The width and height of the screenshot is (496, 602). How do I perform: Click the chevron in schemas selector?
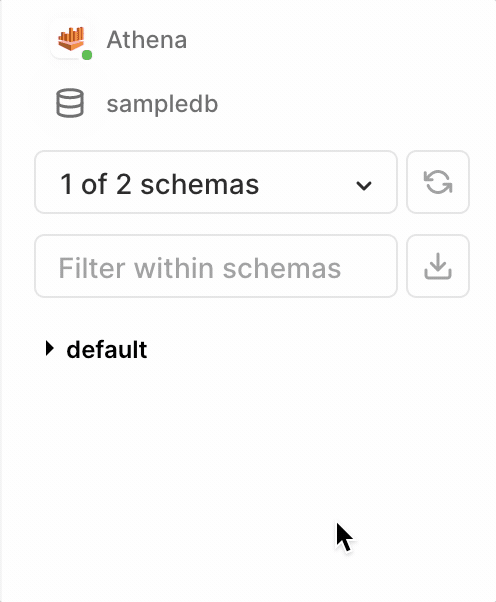coord(364,185)
